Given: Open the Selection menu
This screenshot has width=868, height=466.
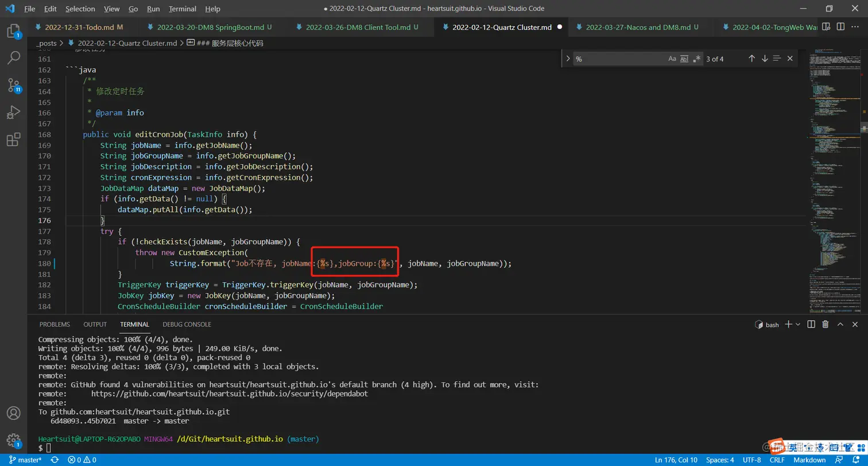Looking at the screenshot, I should [x=80, y=9].
